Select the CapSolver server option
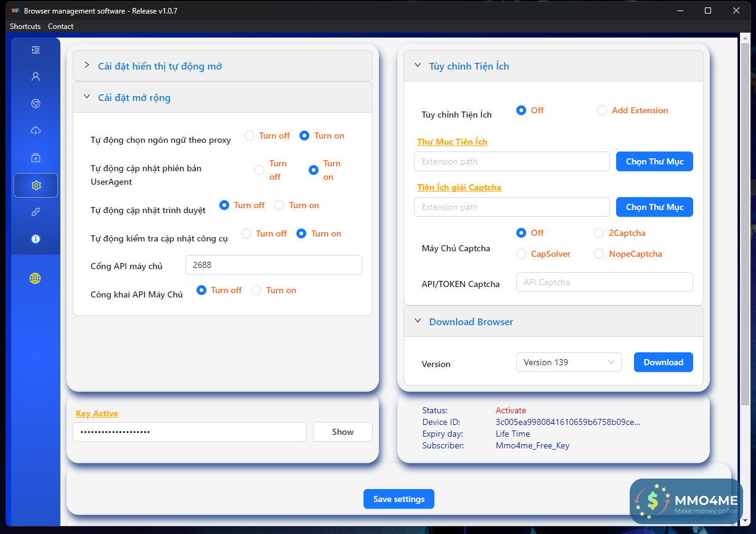Viewport: 756px width, 534px height. 521,254
